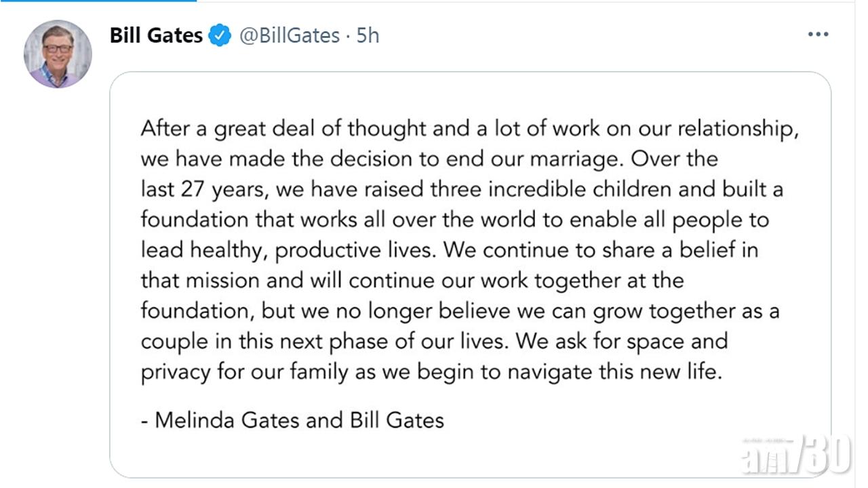Open the @BillGates handle link
The height and width of the screenshot is (488, 868).
[x=290, y=35]
